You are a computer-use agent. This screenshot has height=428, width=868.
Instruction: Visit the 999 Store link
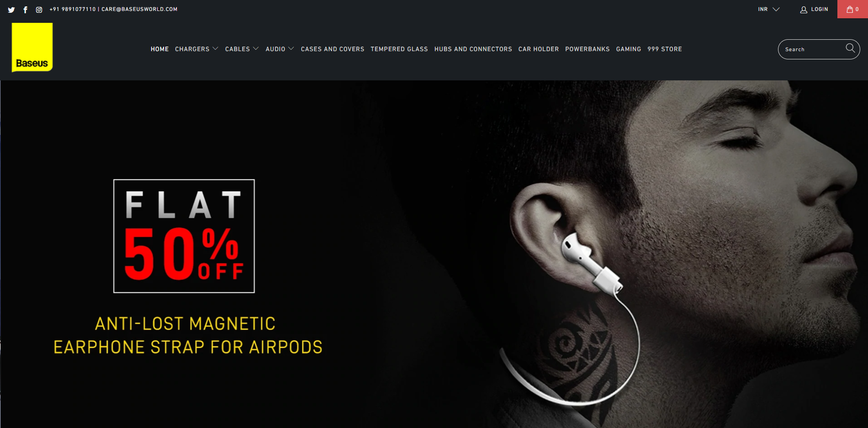665,49
